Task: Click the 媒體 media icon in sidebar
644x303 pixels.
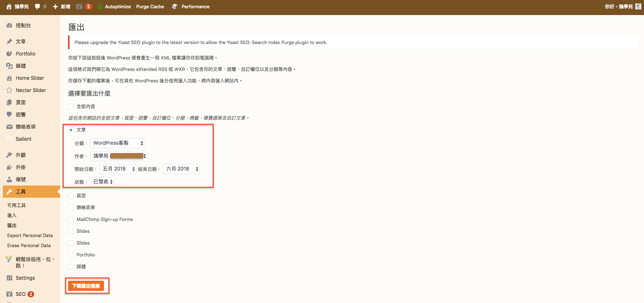Action: 9,66
